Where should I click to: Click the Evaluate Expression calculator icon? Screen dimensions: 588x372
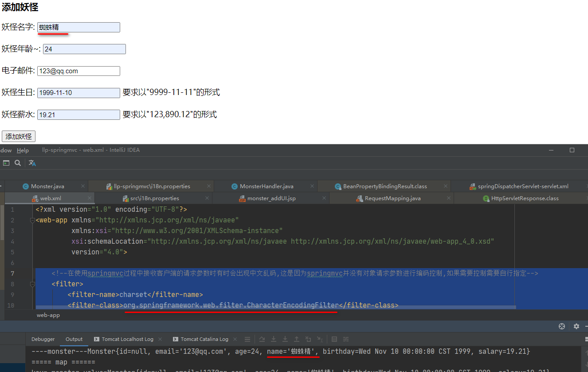[335, 339]
